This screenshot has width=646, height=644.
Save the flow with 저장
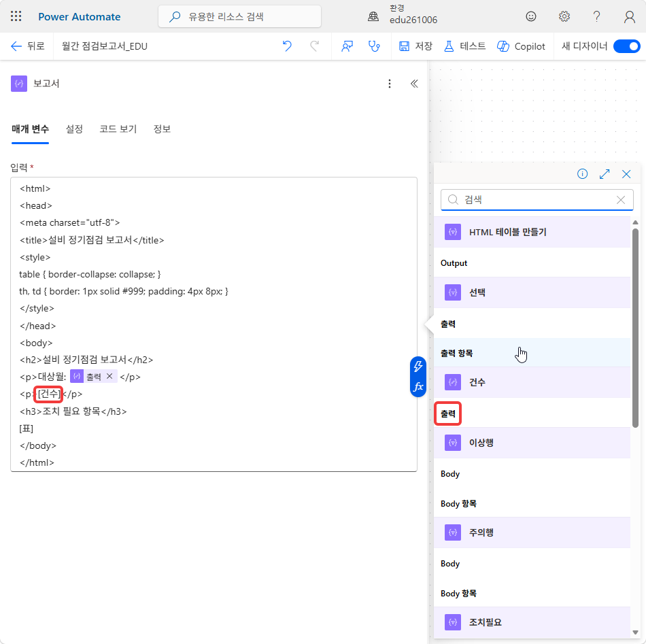tap(415, 46)
